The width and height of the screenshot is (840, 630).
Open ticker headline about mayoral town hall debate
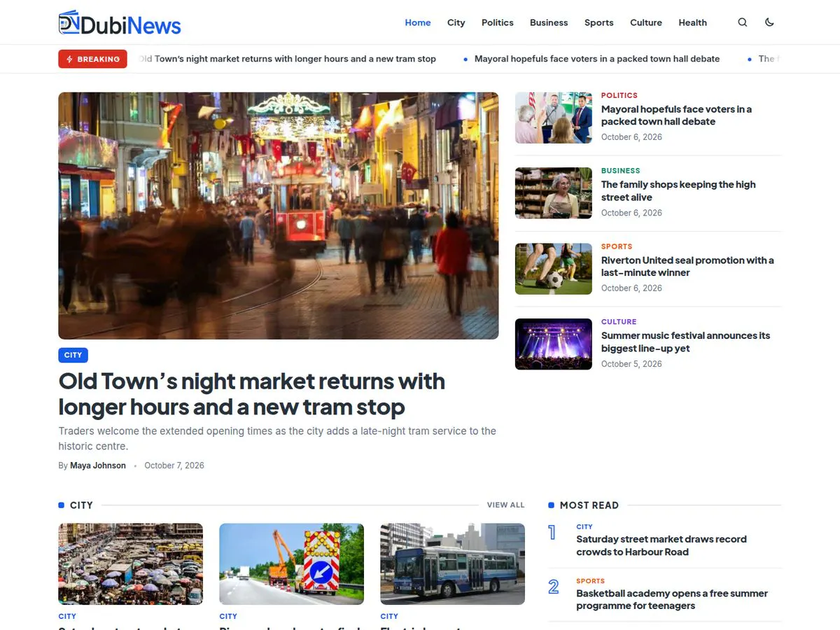click(597, 59)
